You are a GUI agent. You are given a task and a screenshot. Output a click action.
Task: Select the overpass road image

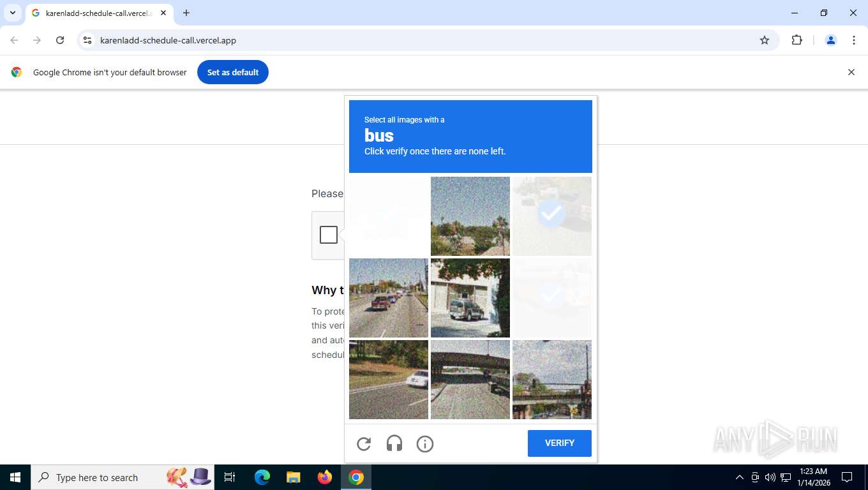pyautogui.click(x=470, y=380)
